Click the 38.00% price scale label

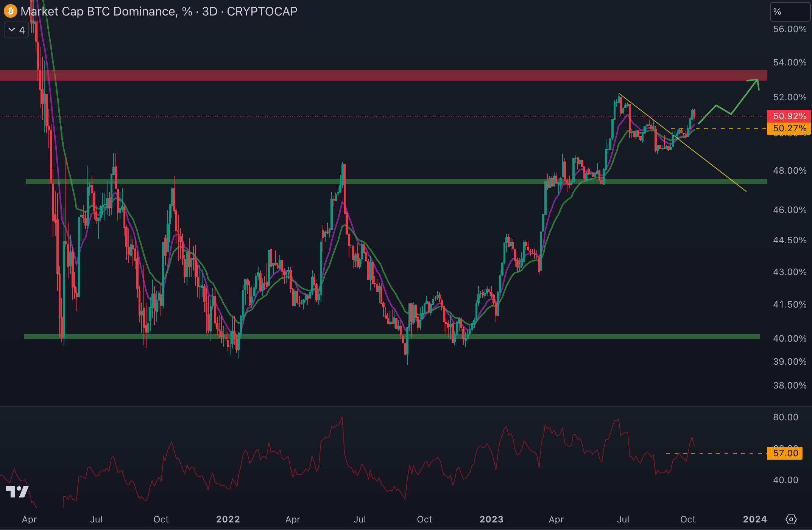[x=790, y=385]
